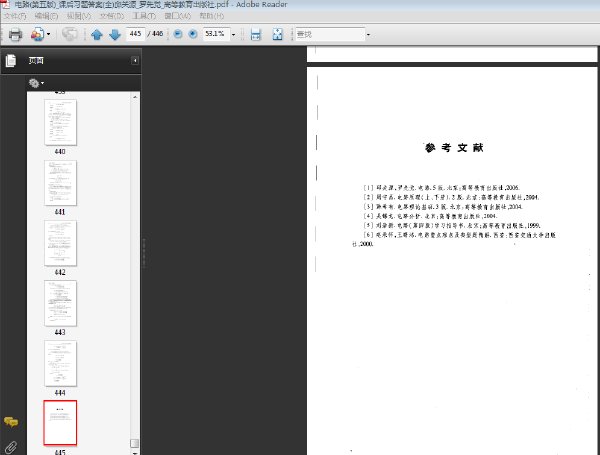Click reference entry [3] on the page
The height and width of the screenshot is (455, 600).
pos(443,207)
